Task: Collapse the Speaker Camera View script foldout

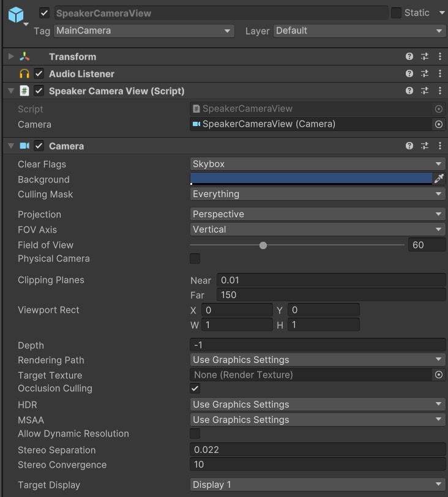Action: (11, 91)
